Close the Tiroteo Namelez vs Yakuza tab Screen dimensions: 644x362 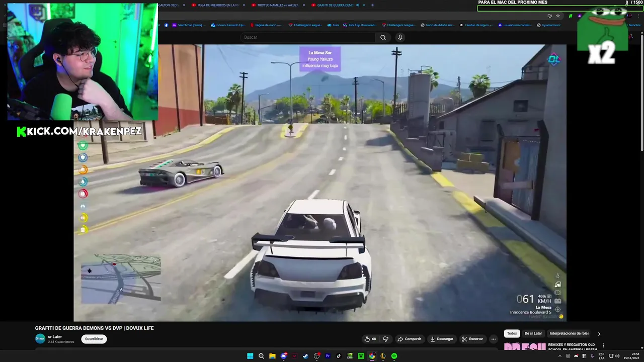[304, 5]
